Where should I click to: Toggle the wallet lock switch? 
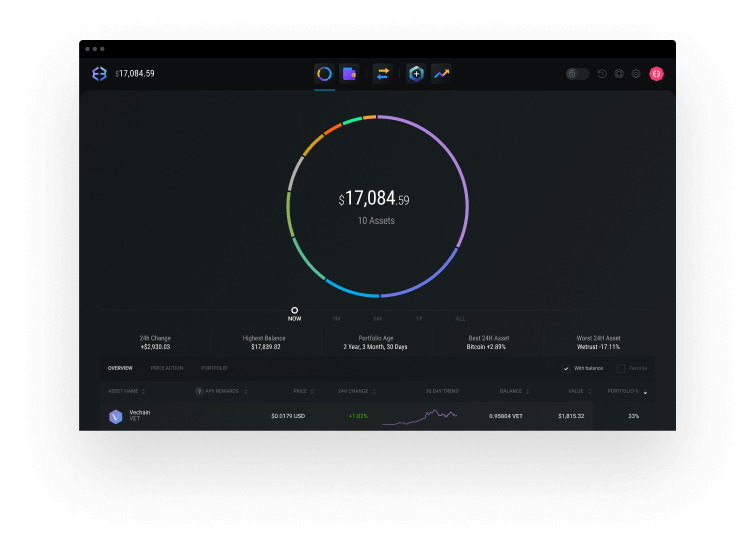(x=577, y=73)
